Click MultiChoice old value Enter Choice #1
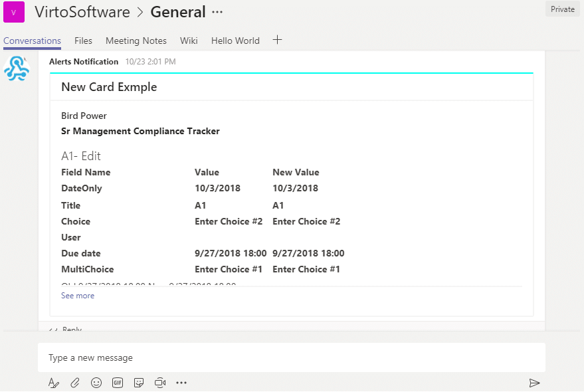The width and height of the screenshot is (584, 392). click(x=229, y=269)
